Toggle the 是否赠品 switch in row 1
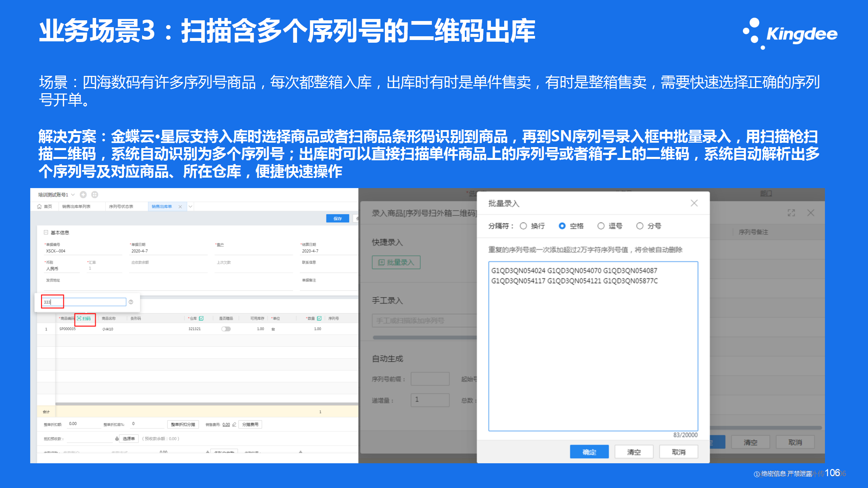This screenshot has height=488, width=868. pos(226,329)
